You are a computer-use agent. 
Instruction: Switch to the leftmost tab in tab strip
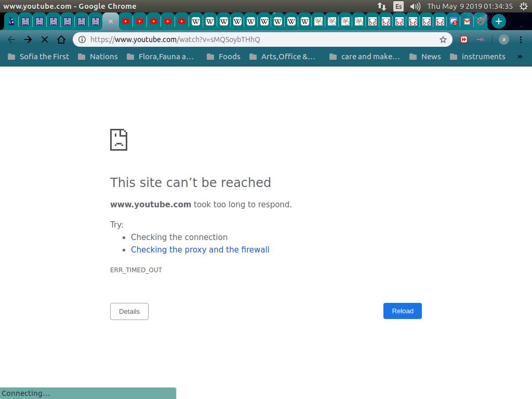click(x=11, y=21)
